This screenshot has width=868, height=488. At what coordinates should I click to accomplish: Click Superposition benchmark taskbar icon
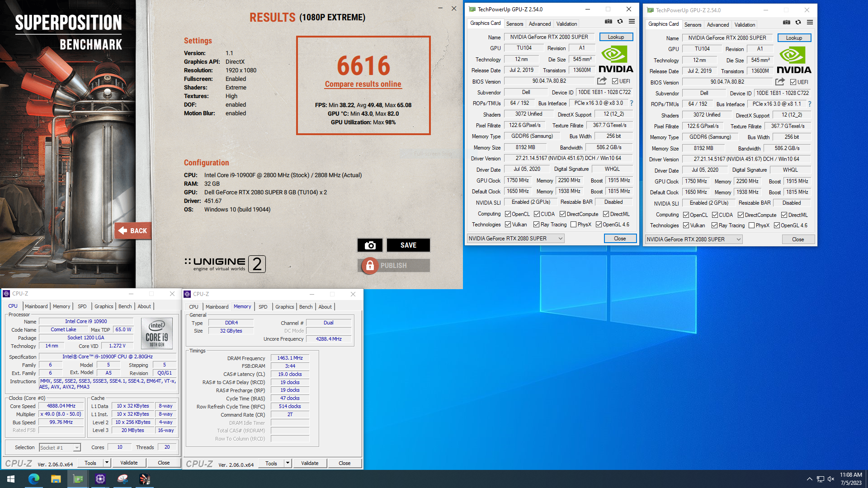145,479
